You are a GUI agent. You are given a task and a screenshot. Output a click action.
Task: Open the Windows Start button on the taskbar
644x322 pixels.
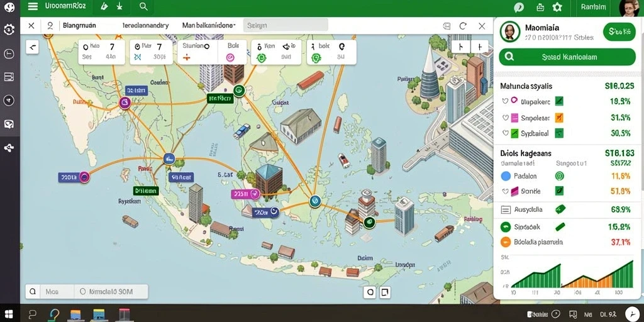pyautogui.click(x=9, y=314)
